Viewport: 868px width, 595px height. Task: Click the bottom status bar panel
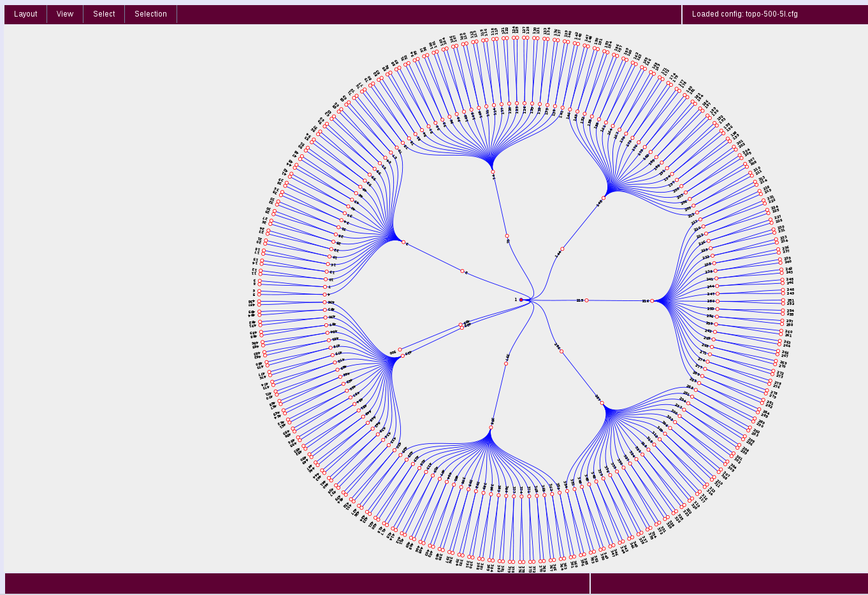[x=297, y=584]
